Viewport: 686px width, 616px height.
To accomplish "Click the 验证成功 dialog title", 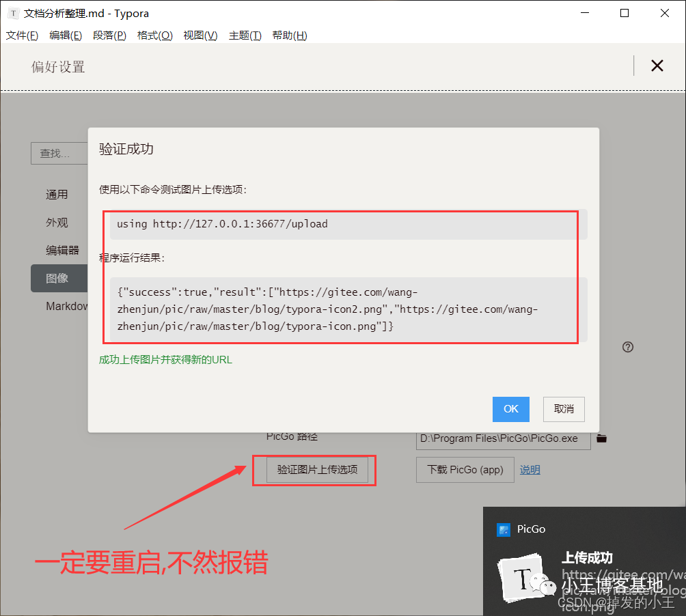I will point(126,149).
